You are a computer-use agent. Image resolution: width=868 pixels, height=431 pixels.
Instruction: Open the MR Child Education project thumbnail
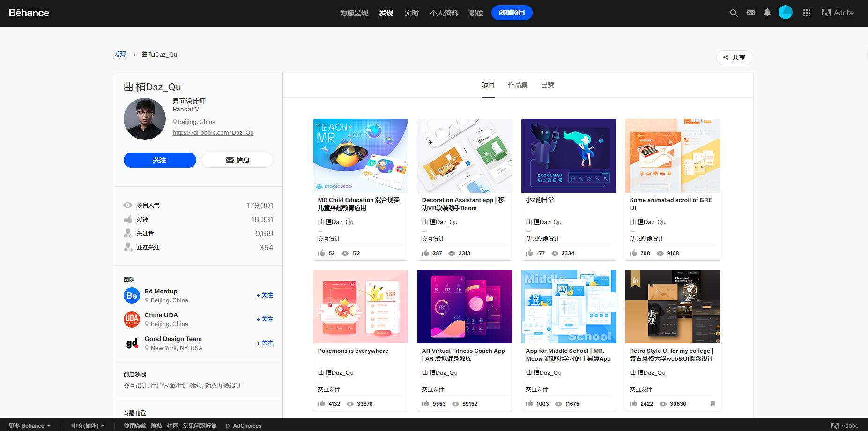361,156
